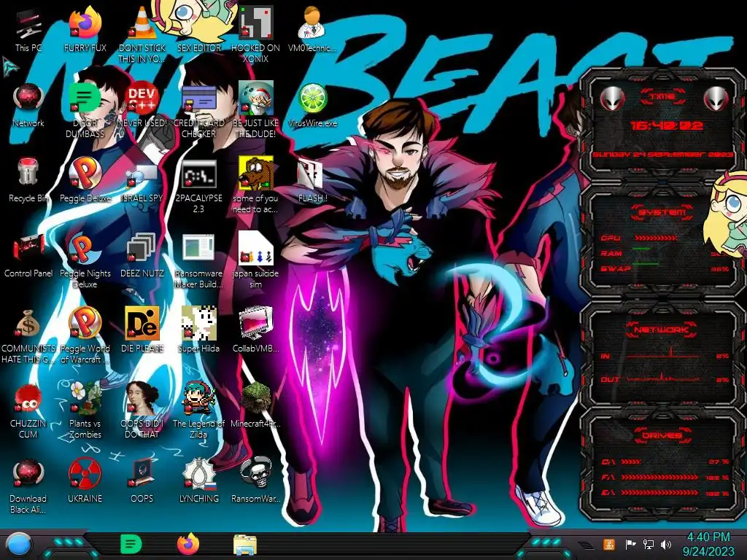The image size is (747, 560).
Task: Click the NETWORK widget header
Action: [x=662, y=330]
